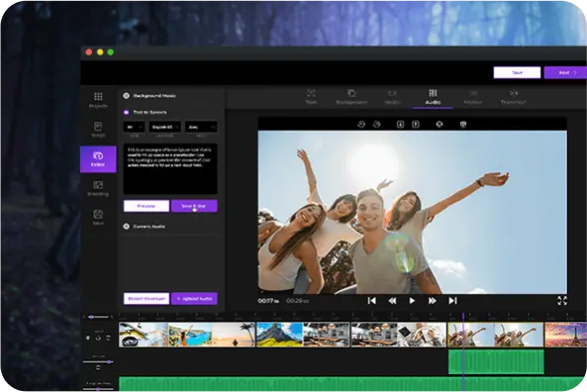Click the undo icon above the preview
587x392 pixels.
tap(361, 125)
